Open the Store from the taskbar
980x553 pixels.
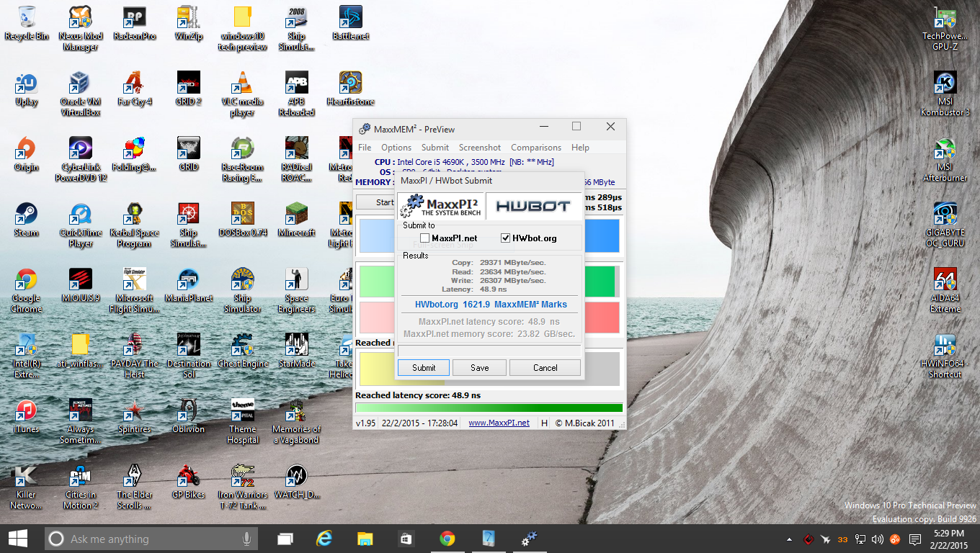pyautogui.click(x=406, y=539)
